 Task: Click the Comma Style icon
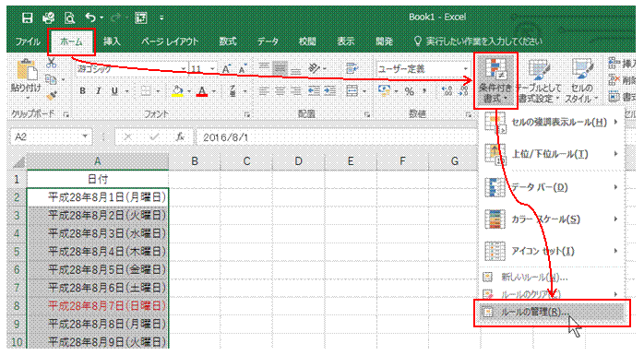(424, 91)
